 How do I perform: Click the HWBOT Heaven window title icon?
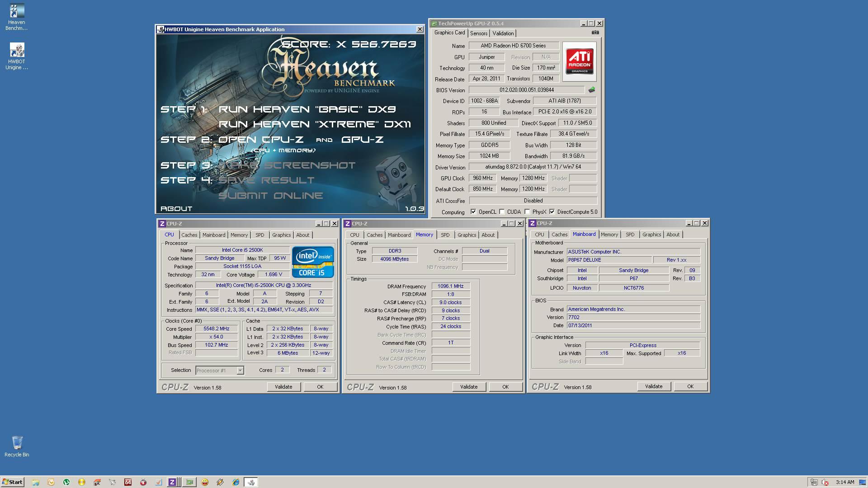pyautogui.click(x=160, y=29)
